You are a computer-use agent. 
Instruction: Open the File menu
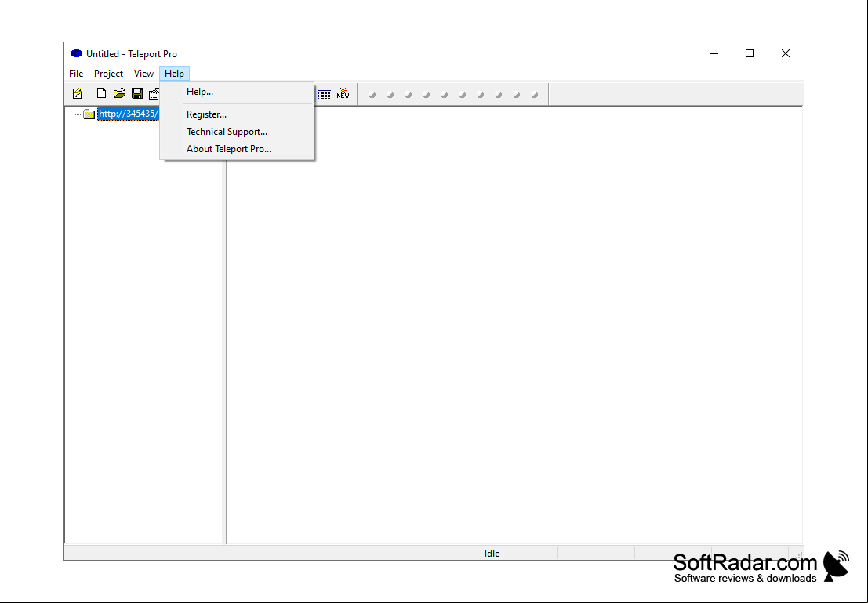76,74
